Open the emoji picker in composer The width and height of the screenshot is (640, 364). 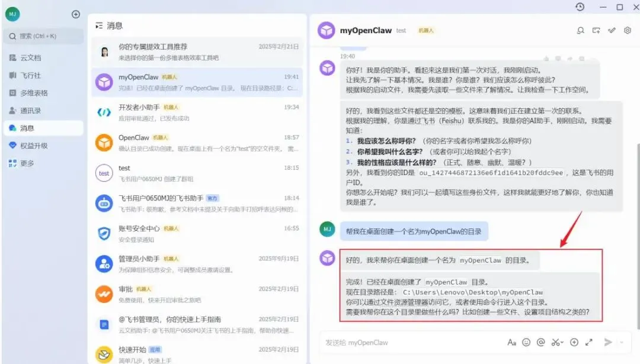click(526, 342)
